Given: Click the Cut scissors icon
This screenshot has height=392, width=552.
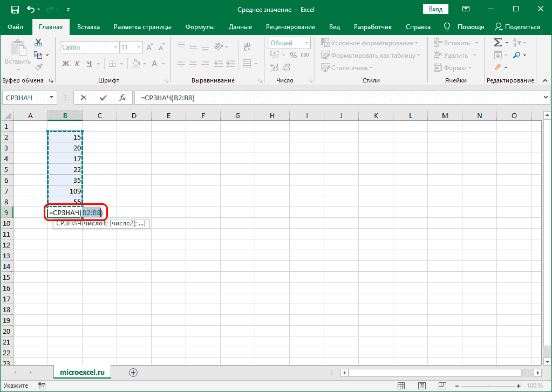Looking at the screenshot, I should [x=38, y=43].
